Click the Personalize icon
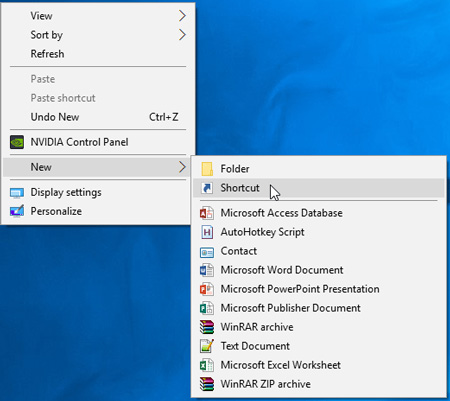The height and width of the screenshot is (401, 450). [x=17, y=211]
